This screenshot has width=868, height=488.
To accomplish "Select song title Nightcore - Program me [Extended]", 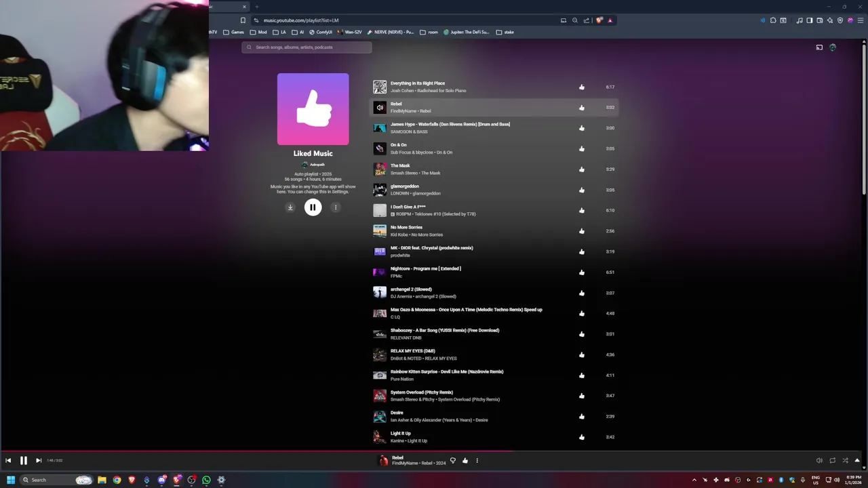I will pos(426,268).
